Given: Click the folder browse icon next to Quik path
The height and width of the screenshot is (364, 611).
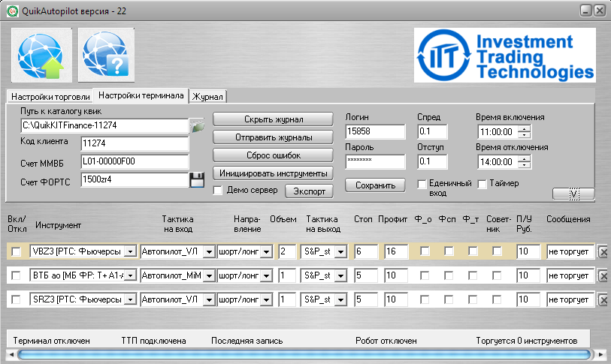Looking at the screenshot, I should (x=197, y=126).
